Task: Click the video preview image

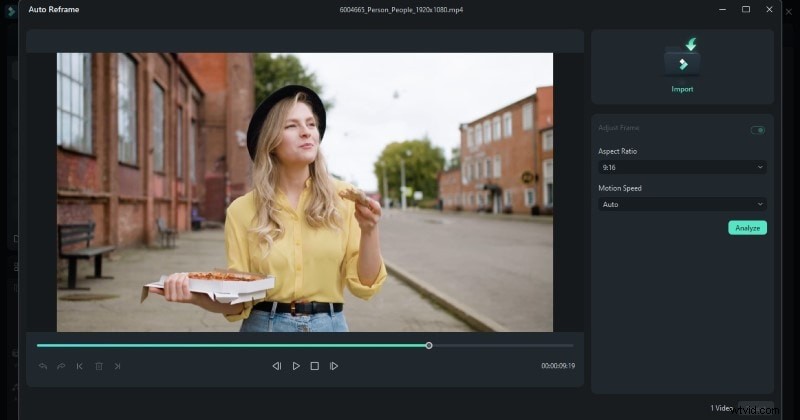Action: pyautogui.click(x=304, y=192)
